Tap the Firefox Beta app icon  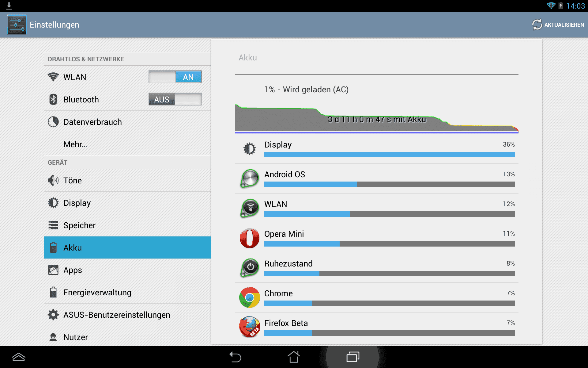tap(250, 327)
